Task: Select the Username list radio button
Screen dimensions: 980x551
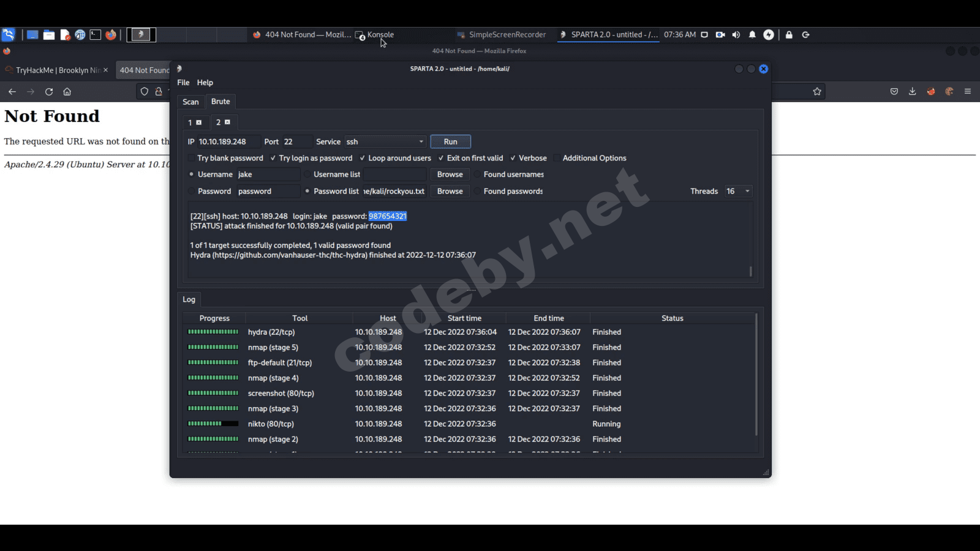Action: coord(307,174)
